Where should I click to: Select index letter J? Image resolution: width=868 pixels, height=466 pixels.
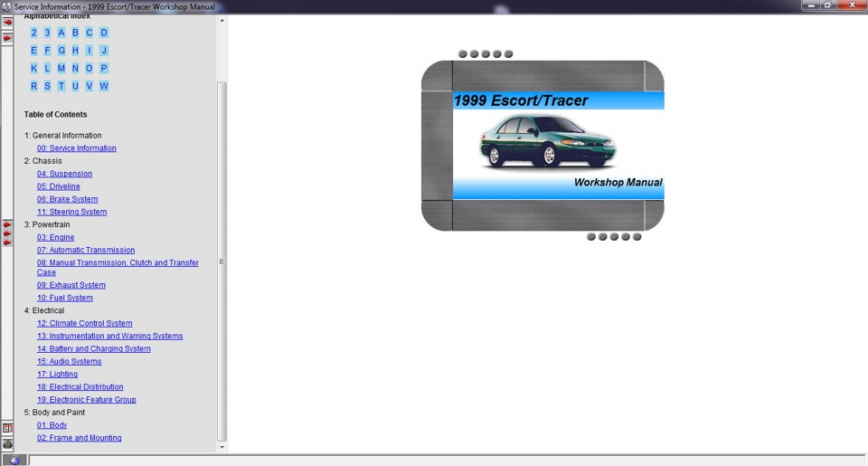pos(103,51)
